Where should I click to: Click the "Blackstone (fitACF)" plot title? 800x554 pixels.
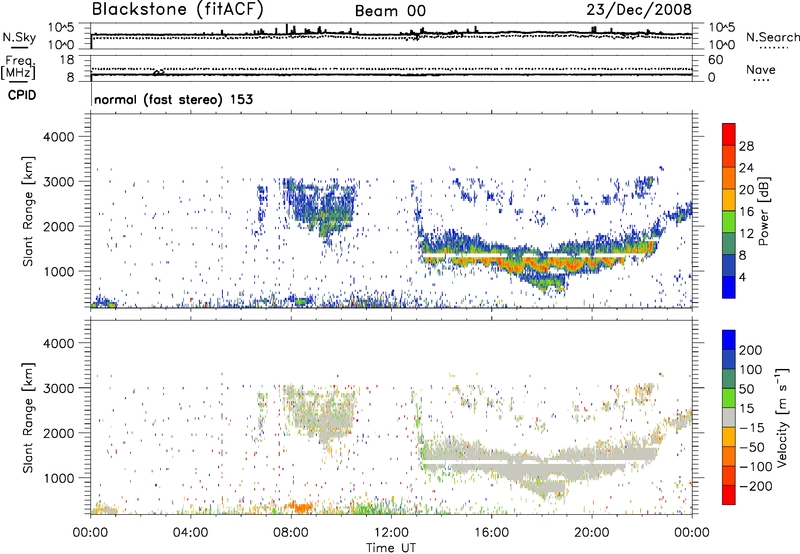click(x=177, y=9)
